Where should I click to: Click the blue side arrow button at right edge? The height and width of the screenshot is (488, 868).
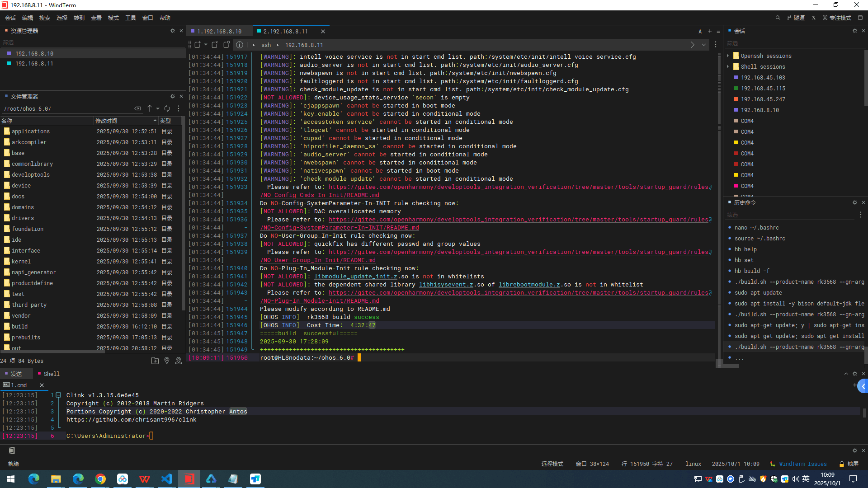click(x=863, y=386)
